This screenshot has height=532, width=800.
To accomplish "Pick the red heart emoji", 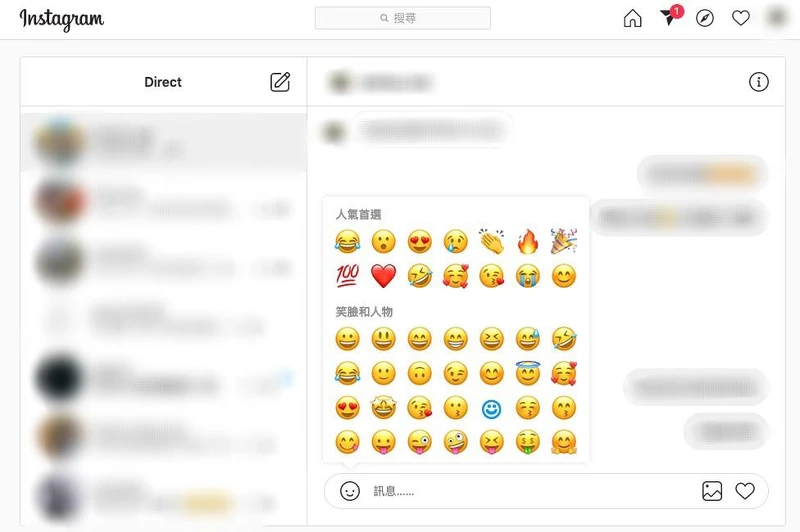I will [x=383, y=276].
